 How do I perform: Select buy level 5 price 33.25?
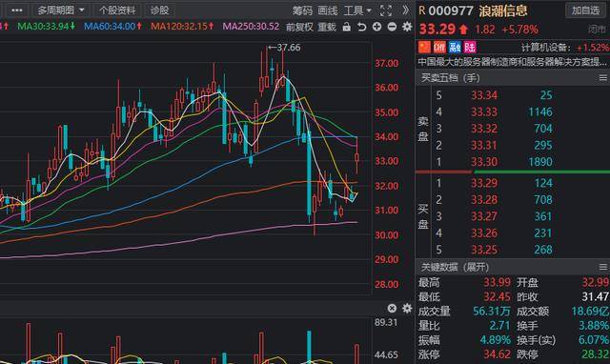pyautogui.click(x=484, y=250)
